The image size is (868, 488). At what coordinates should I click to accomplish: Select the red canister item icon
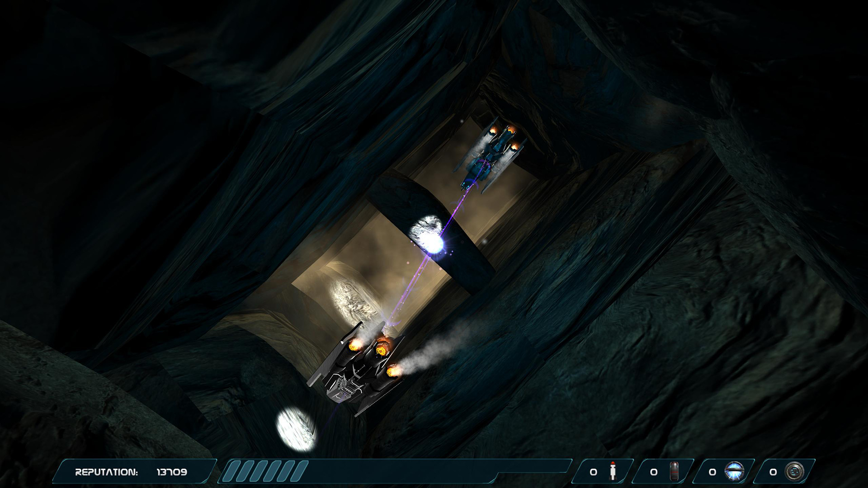pyautogui.click(x=674, y=472)
